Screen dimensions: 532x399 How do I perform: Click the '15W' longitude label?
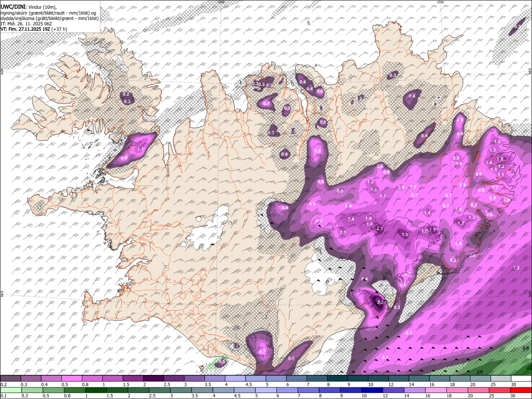click(x=440, y=2)
